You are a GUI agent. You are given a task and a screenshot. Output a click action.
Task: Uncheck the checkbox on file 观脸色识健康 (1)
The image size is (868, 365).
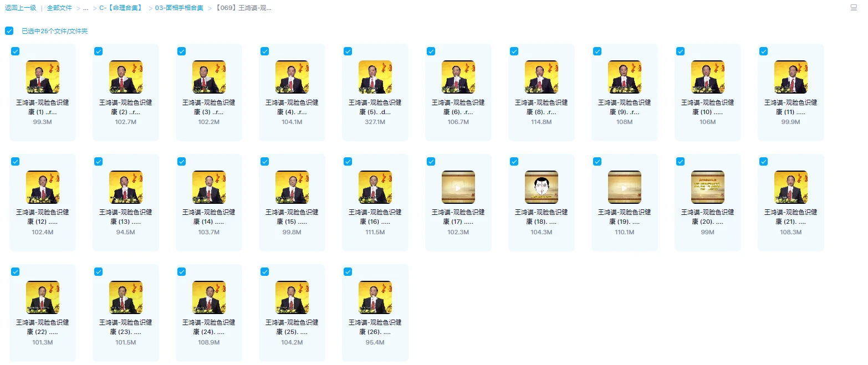tap(15, 51)
